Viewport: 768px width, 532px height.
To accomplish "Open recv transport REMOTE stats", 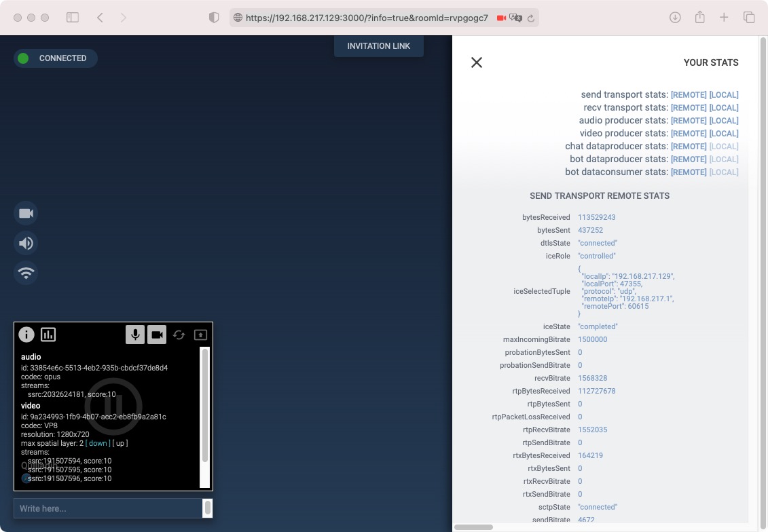I will pos(689,108).
